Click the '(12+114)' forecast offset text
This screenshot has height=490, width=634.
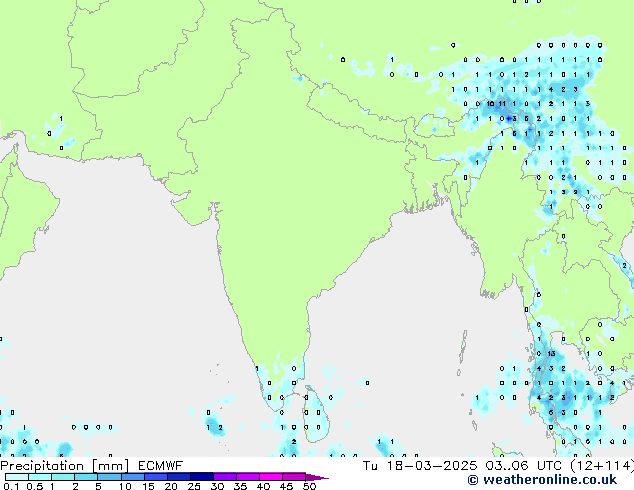coord(602,466)
